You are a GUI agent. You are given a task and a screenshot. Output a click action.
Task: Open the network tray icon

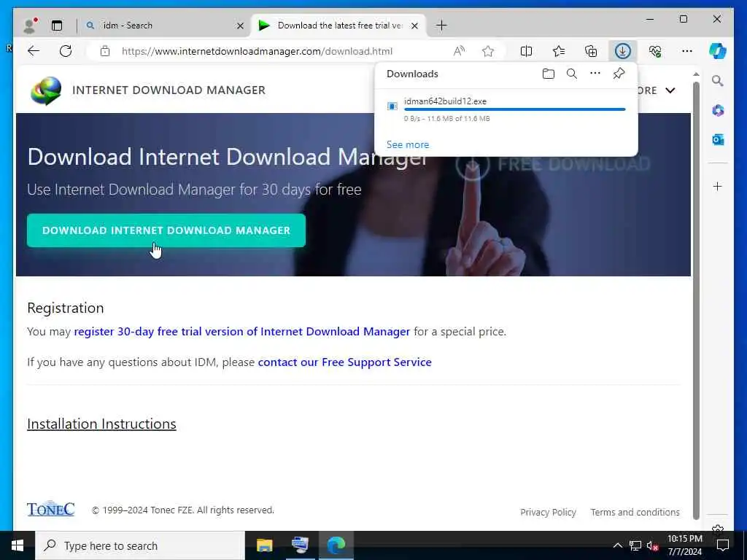(x=635, y=545)
